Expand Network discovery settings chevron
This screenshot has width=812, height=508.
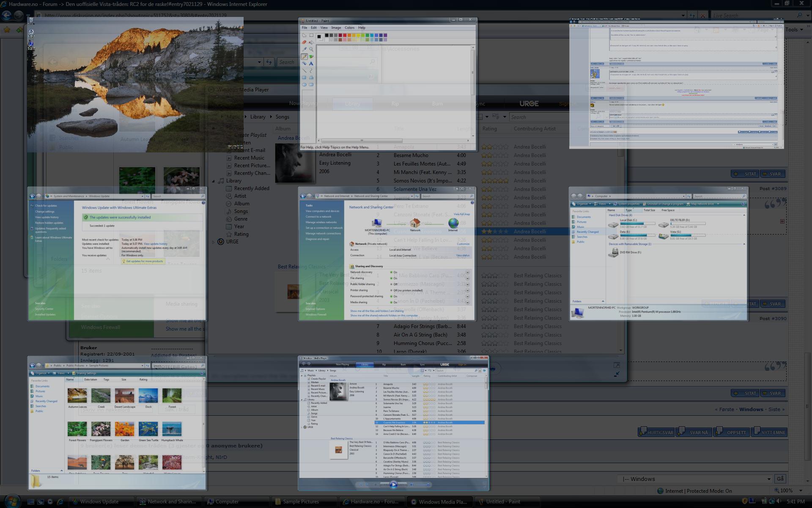[x=467, y=272]
